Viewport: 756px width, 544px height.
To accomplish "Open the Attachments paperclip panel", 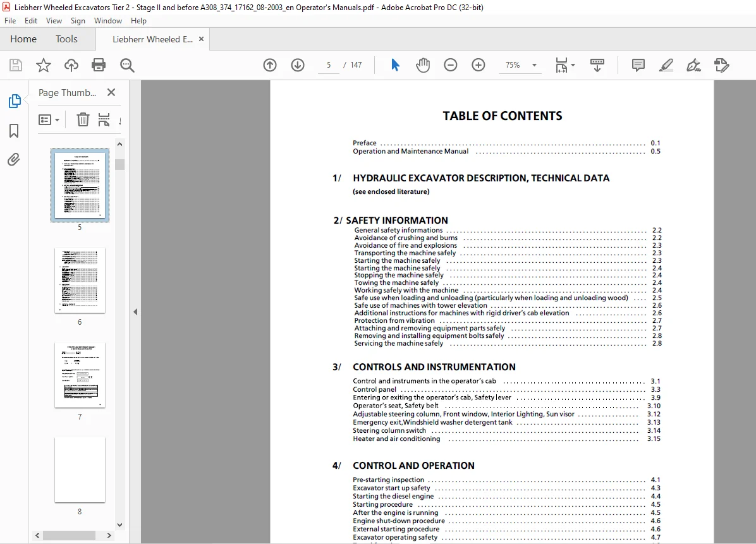I will [14, 159].
